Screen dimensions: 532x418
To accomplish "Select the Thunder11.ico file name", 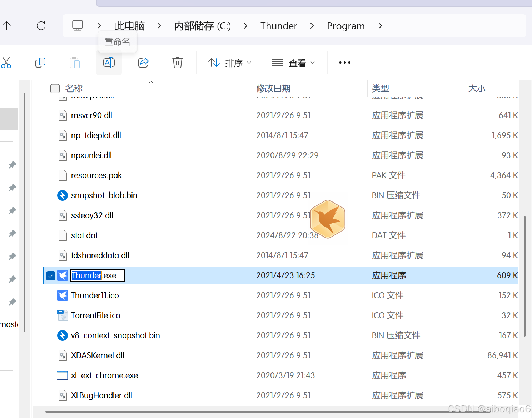I will pyautogui.click(x=95, y=295).
